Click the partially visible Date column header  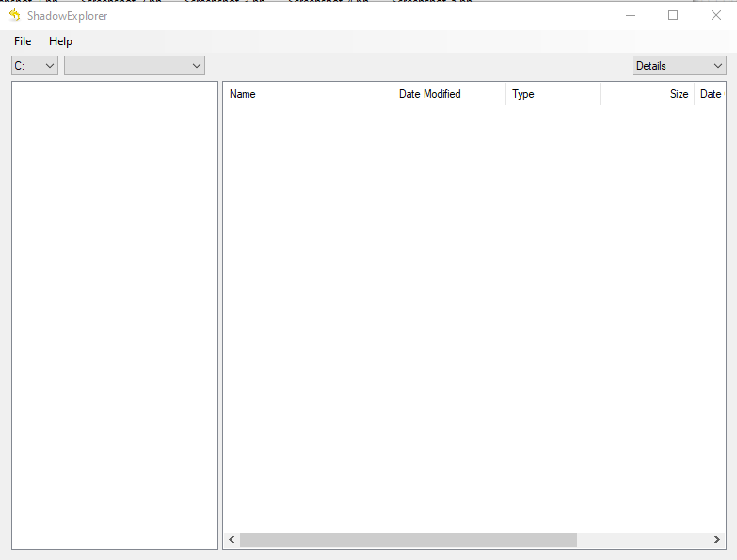(711, 94)
